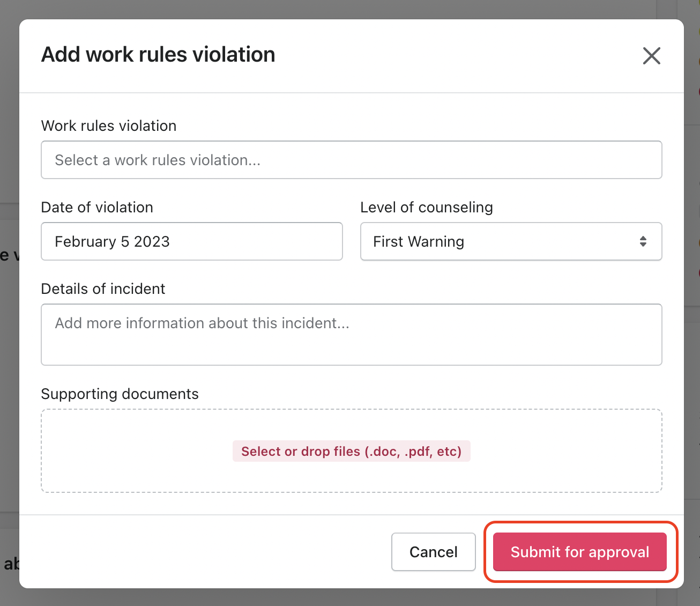This screenshot has width=700, height=606.
Task: Close the Add work rules violation dialog
Action: coord(651,56)
